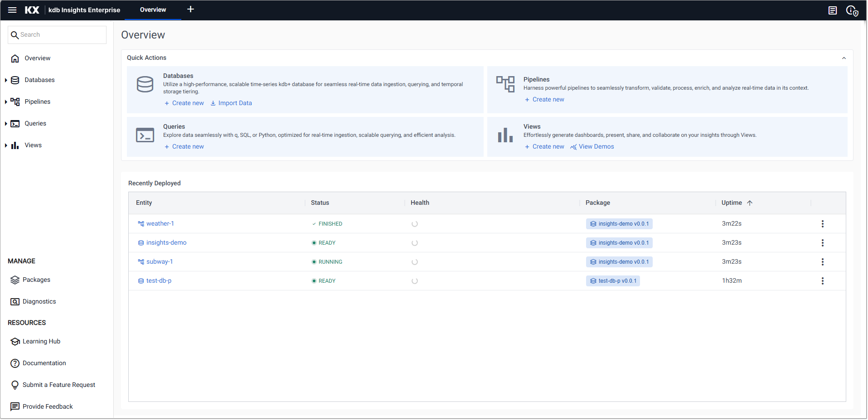Click the insights-demo v0.0.1 package badge
This screenshot has height=420, width=868.
coord(619,223)
